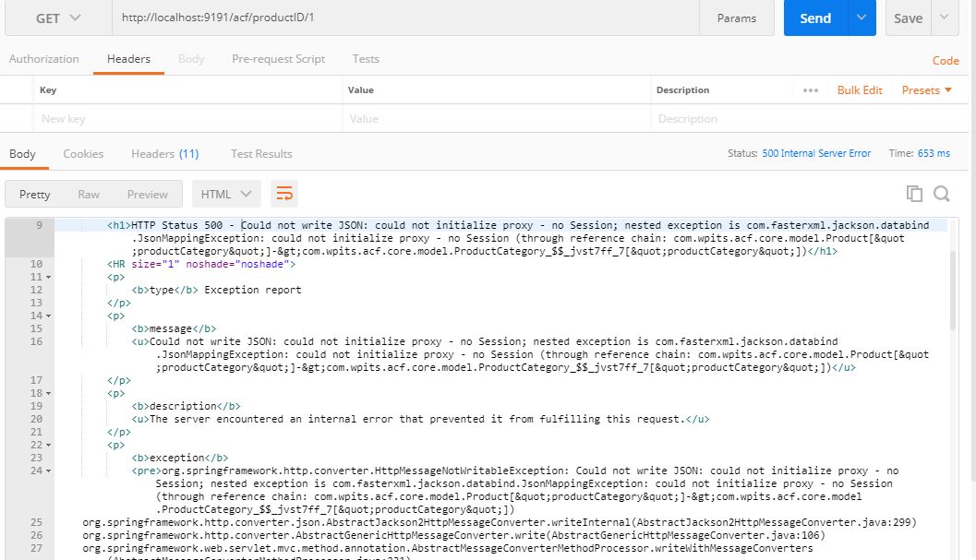Click the AbstractGenericHttpMessageConverter.write stack line
This screenshot has height=560, width=976.
(453, 536)
